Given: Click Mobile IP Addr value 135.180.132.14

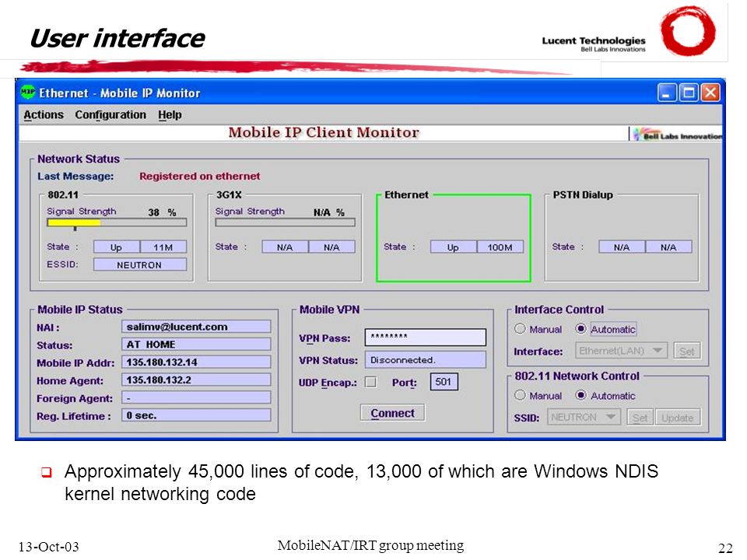Looking at the screenshot, I should 196,362.
